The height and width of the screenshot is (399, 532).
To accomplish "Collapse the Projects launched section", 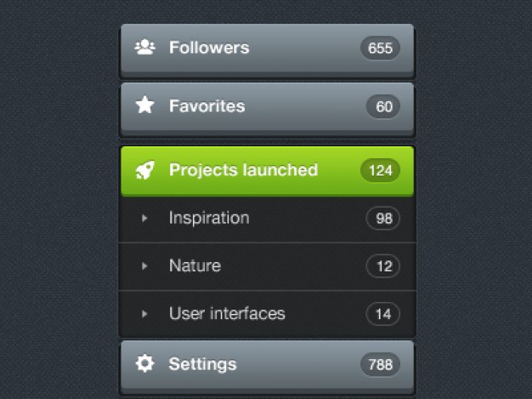I will pos(268,172).
